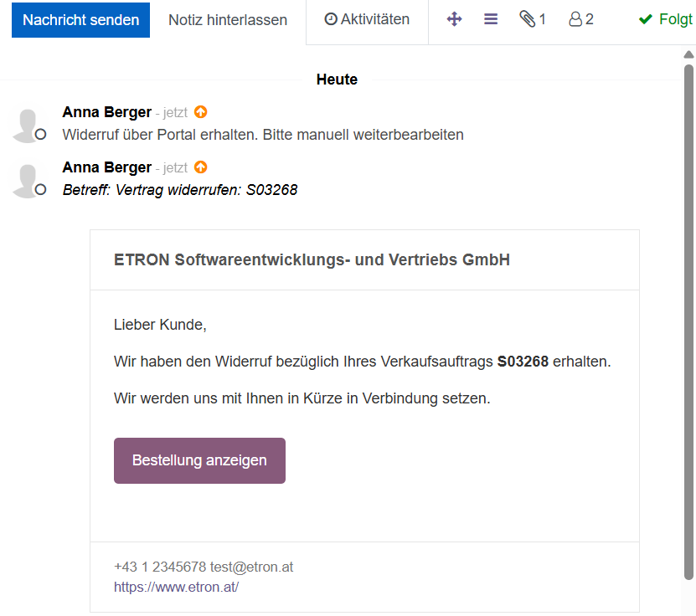Click the Anna Berger name on the first message

click(106, 112)
